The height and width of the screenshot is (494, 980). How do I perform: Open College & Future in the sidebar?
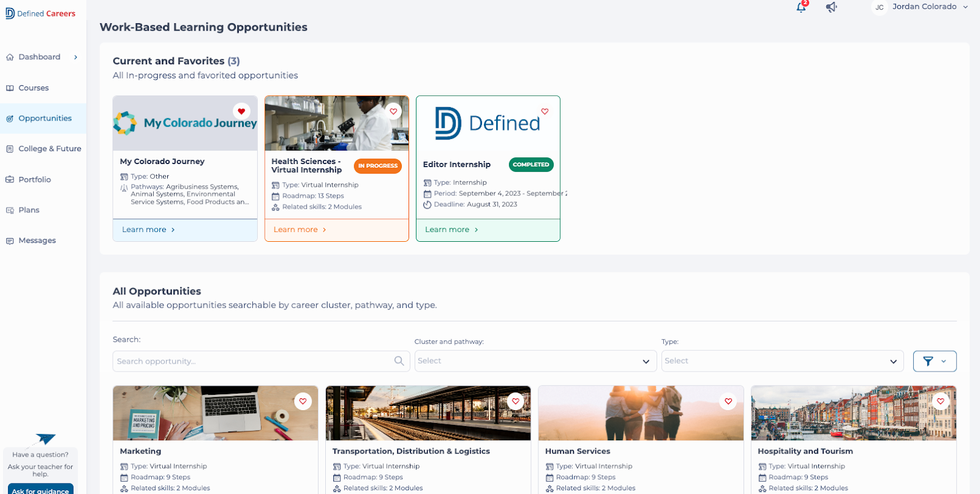(44, 149)
